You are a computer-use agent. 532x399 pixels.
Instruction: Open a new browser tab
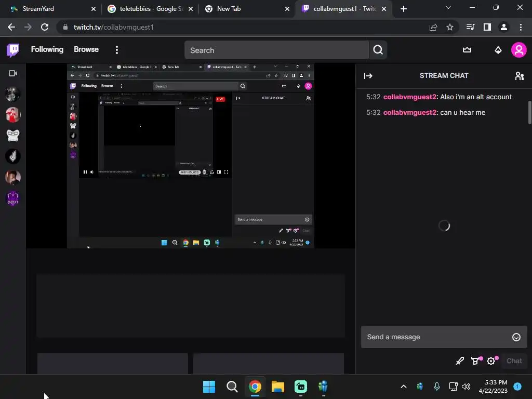pos(403,9)
